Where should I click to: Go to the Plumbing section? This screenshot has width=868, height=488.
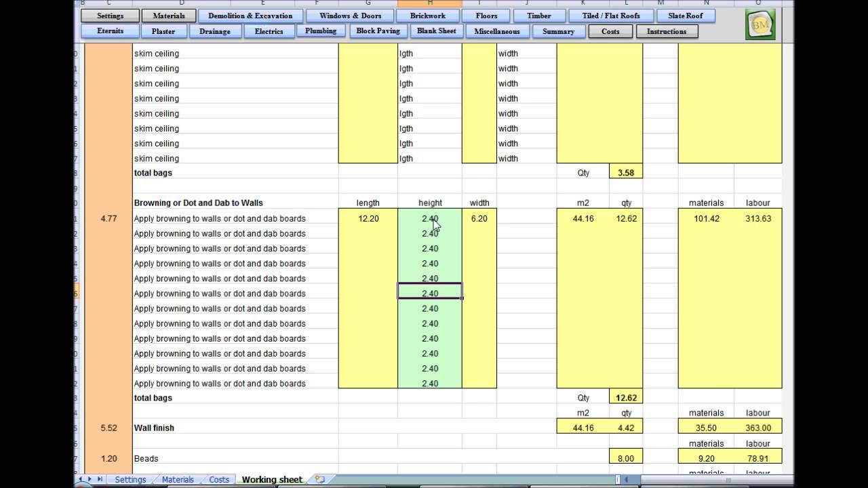click(321, 31)
